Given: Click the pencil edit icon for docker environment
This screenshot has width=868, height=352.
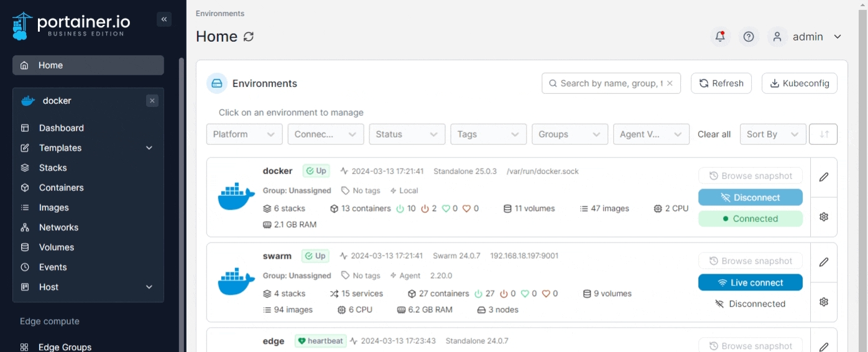Looking at the screenshot, I should [x=824, y=177].
